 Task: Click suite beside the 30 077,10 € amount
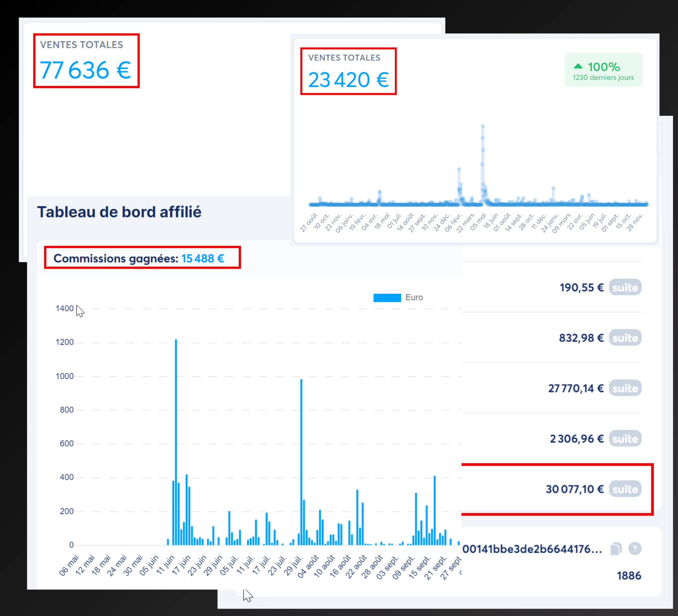pyautogui.click(x=625, y=489)
